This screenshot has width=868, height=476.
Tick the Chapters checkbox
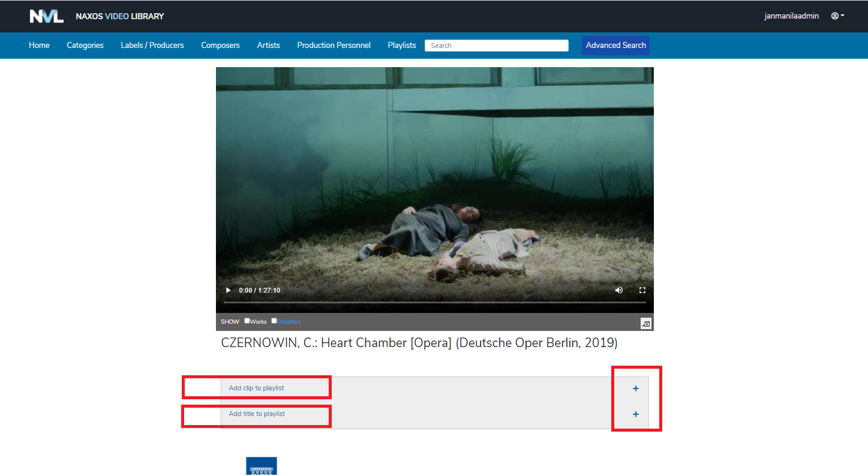click(274, 321)
